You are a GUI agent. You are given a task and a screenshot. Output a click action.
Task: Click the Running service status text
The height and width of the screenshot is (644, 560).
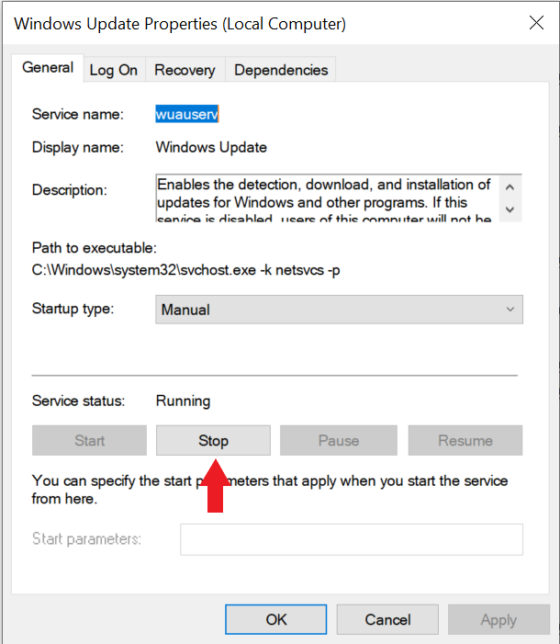click(183, 401)
